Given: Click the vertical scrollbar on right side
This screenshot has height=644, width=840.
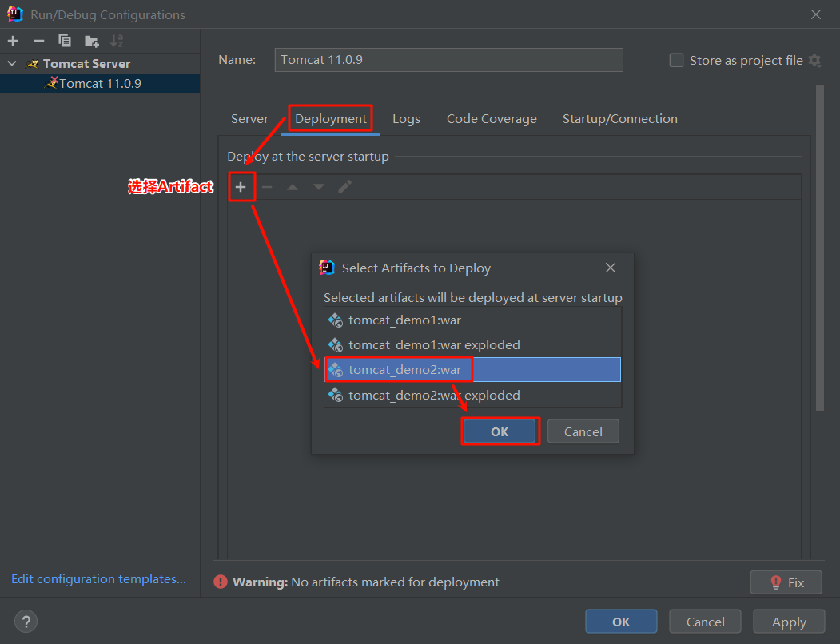Looking at the screenshot, I should tap(820, 248).
